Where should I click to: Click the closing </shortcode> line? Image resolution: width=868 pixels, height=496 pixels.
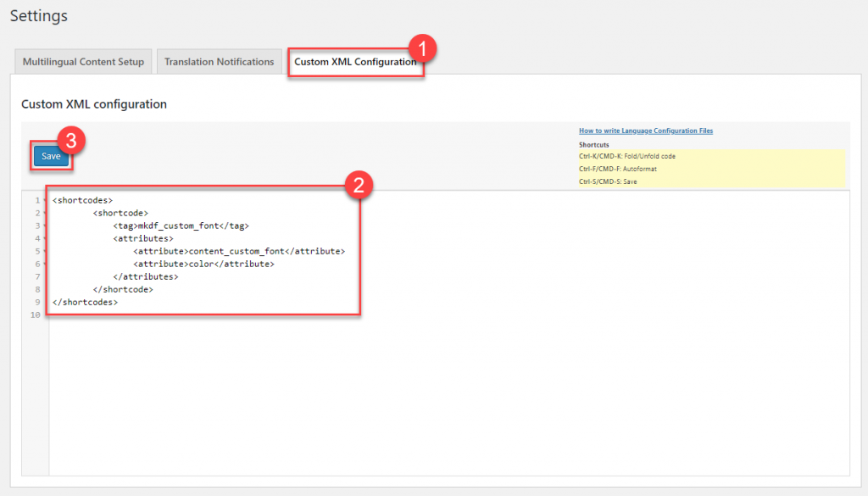click(x=123, y=289)
